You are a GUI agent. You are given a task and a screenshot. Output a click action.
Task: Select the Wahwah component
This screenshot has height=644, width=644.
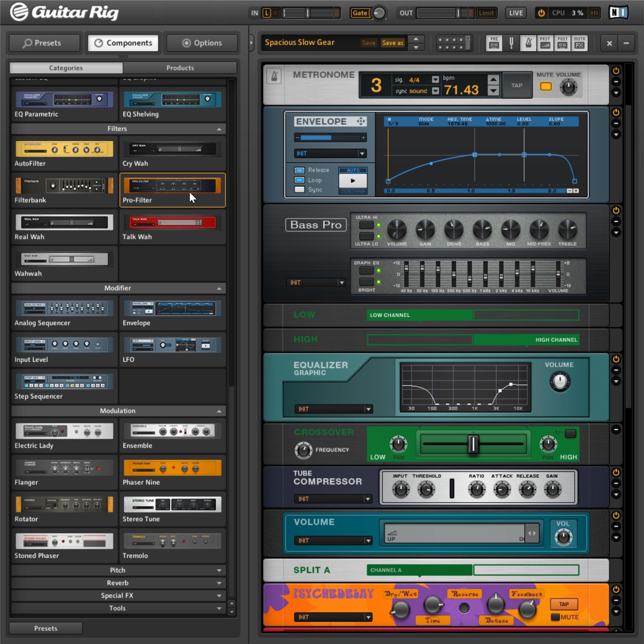[65, 264]
